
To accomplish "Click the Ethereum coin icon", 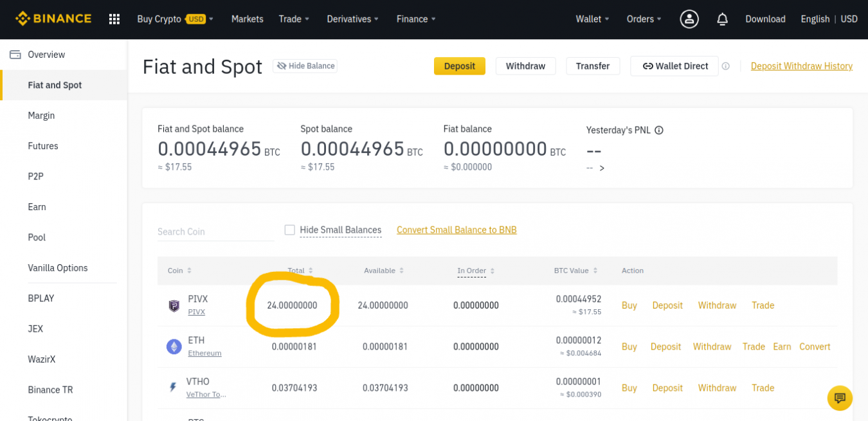I will click(x=174, y=346).
